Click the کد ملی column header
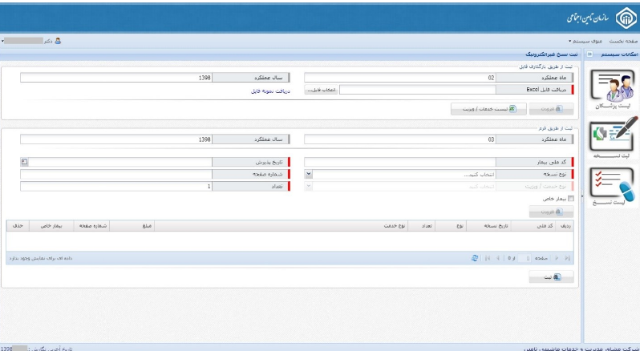644x351 pixels. click(533, 226)
